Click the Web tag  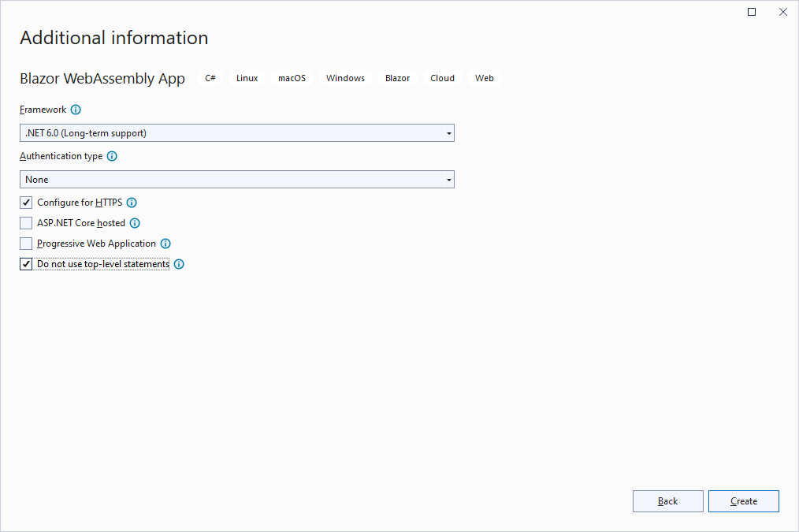[x=484, y=77]
